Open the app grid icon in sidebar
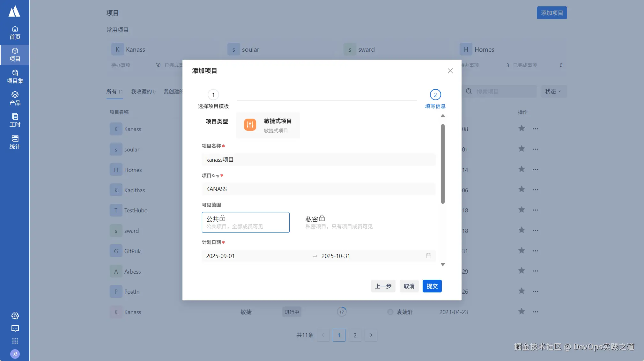 (x=15, y=341)
